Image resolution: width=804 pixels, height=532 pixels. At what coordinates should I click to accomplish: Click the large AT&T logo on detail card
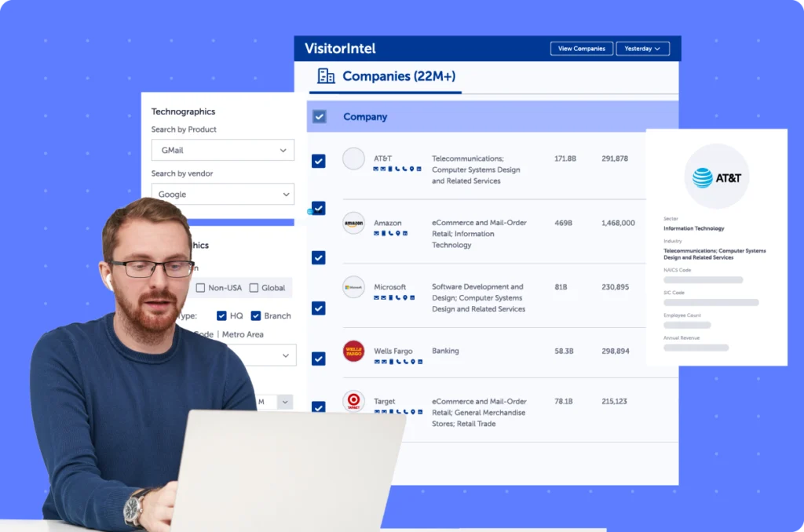716,177
